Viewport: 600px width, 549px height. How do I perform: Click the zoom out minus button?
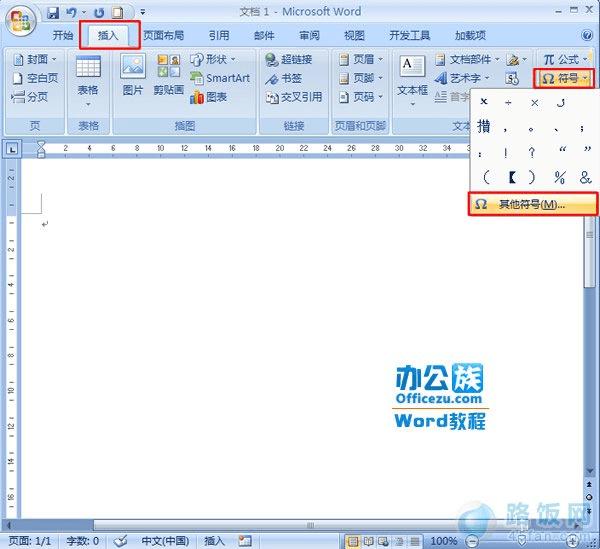(x=472, y=541)
